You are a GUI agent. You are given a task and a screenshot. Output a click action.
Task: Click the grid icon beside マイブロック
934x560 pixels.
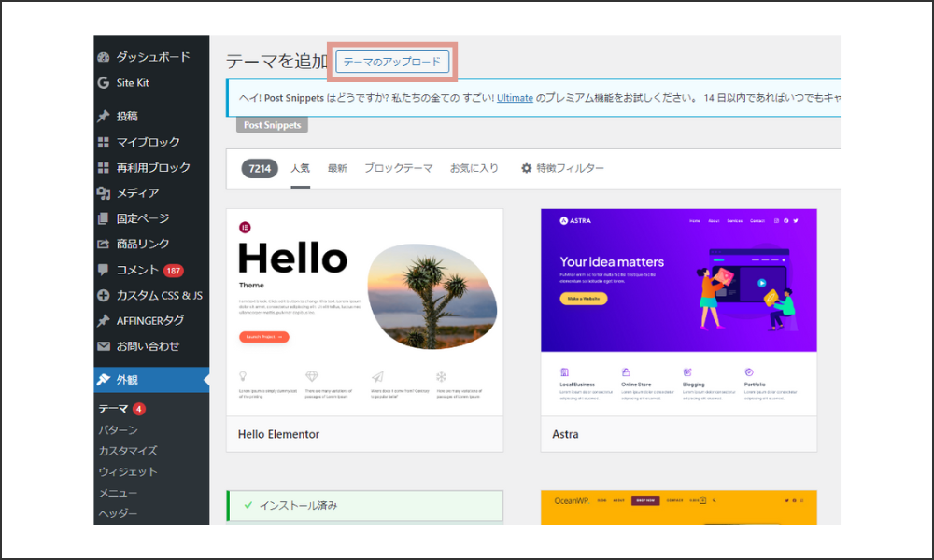104,142
